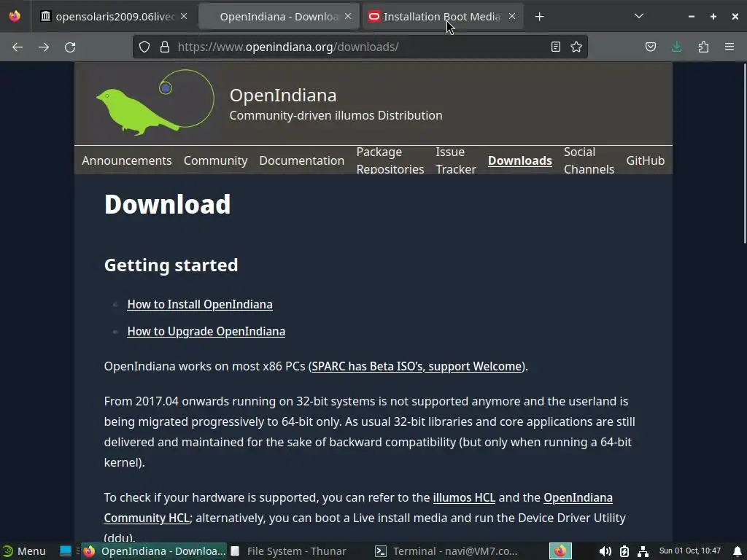Open the notifications bell icon
This screenshot has width=747, height=560.
(738, 551)
